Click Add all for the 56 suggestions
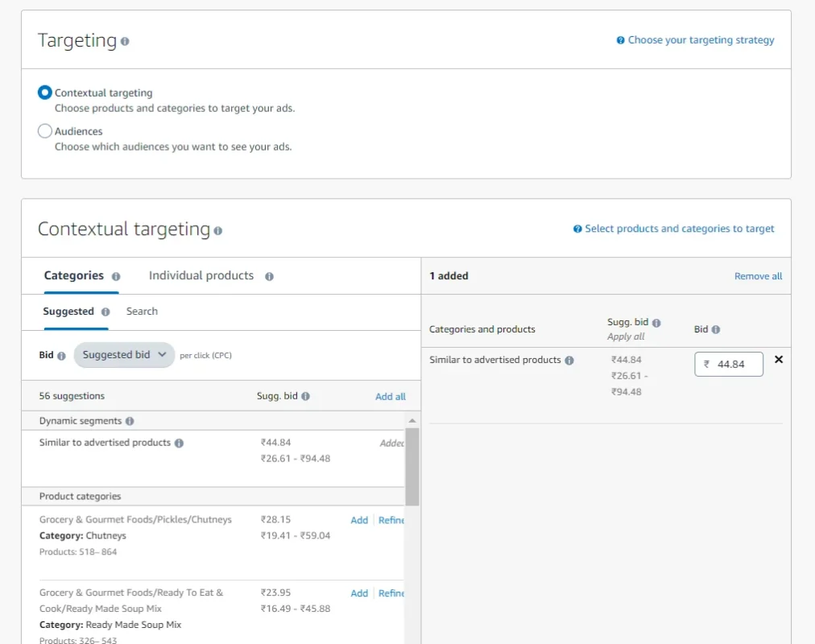This screenshot has height=644, width=815. click(390, 396)
